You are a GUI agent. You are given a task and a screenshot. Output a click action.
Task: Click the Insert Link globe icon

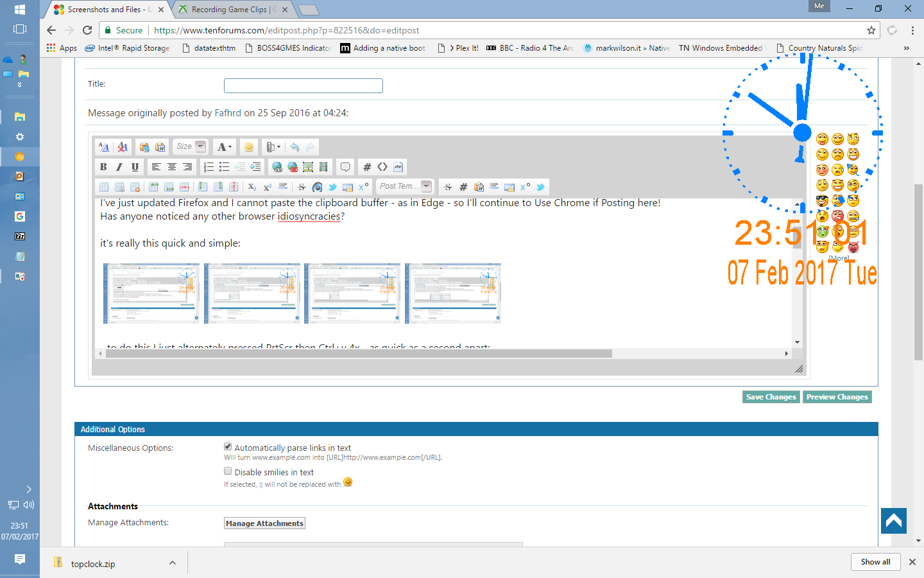coord(277,167)
